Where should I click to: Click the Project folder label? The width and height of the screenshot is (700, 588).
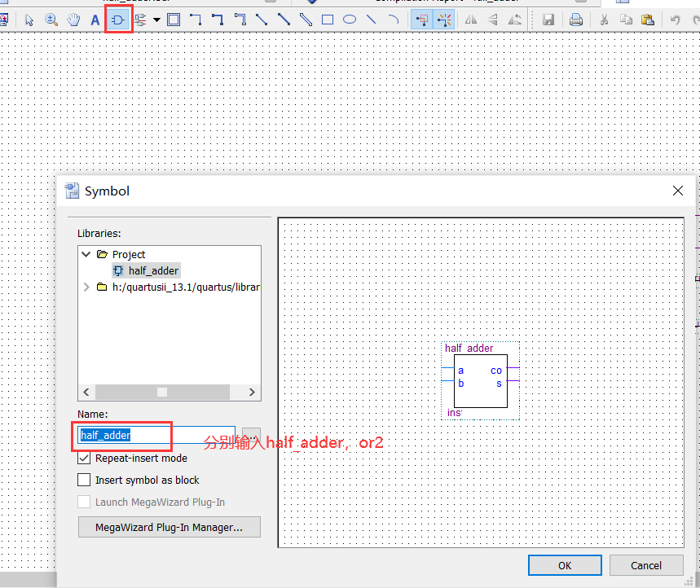(129, 255)
